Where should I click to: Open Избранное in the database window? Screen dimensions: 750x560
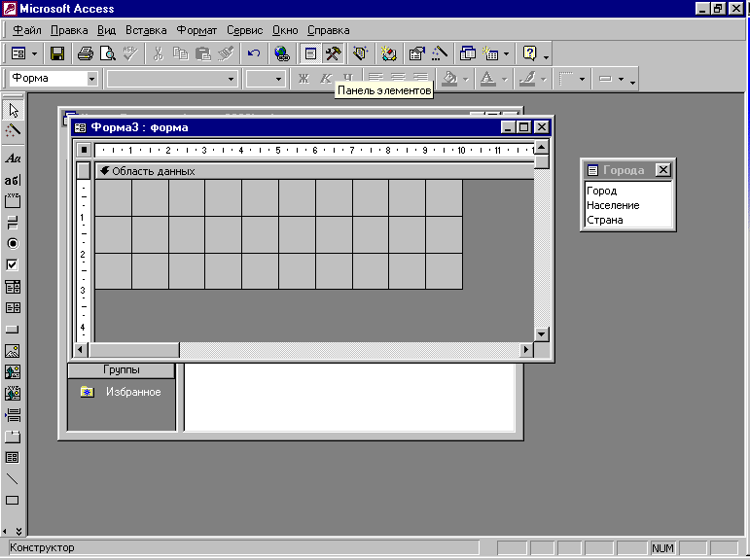[121, 392]
